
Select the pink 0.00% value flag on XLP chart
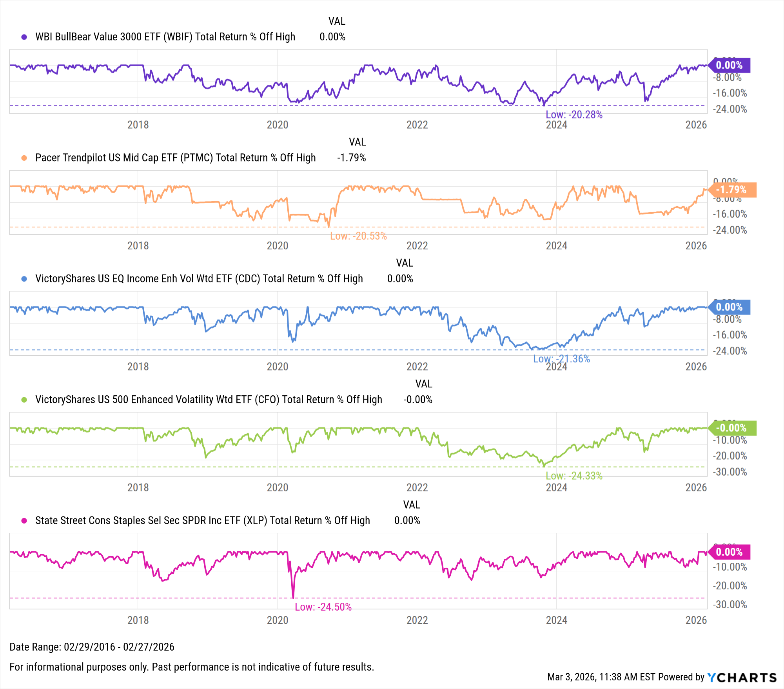tap(730, 552)
